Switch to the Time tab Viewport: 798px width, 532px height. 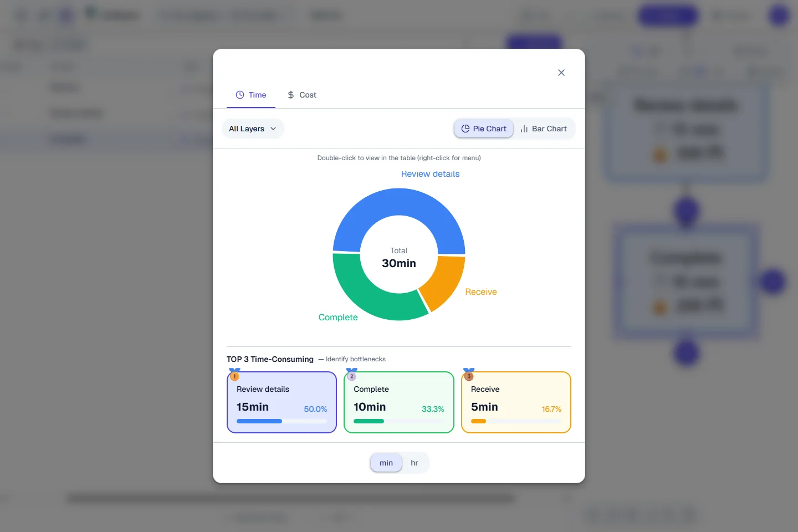click(x=251, y=95)
